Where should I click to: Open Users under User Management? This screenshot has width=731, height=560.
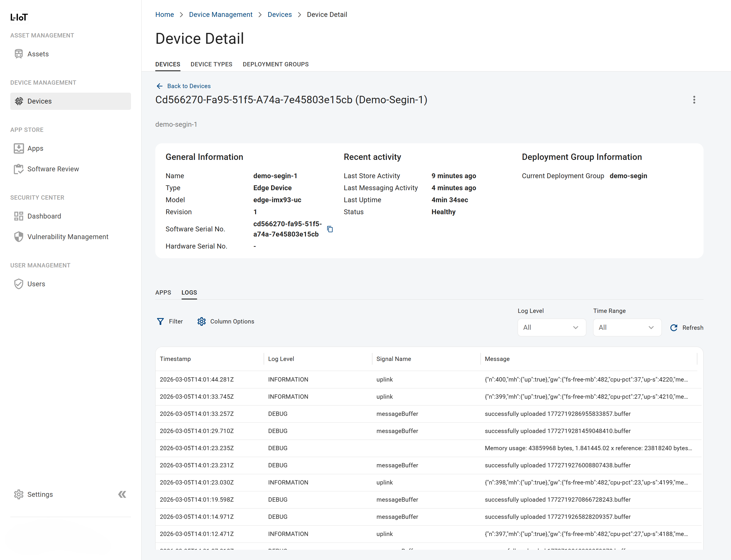(36, 284)
